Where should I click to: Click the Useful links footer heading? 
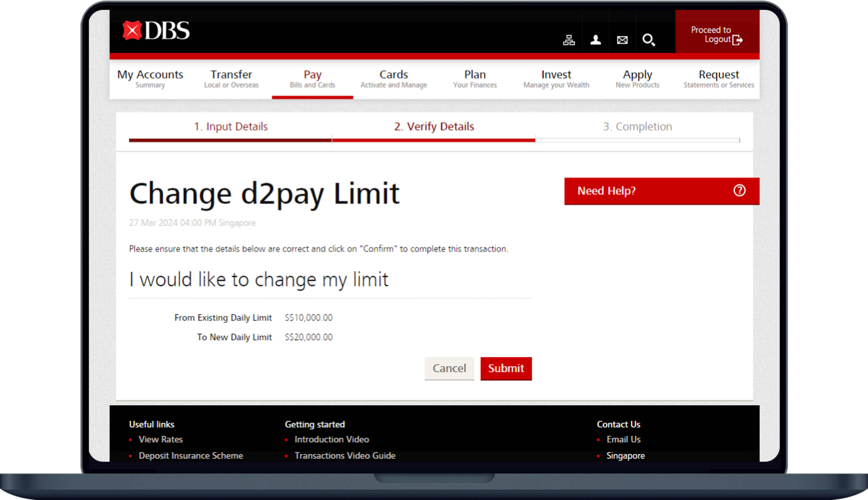tap(151, 424)
